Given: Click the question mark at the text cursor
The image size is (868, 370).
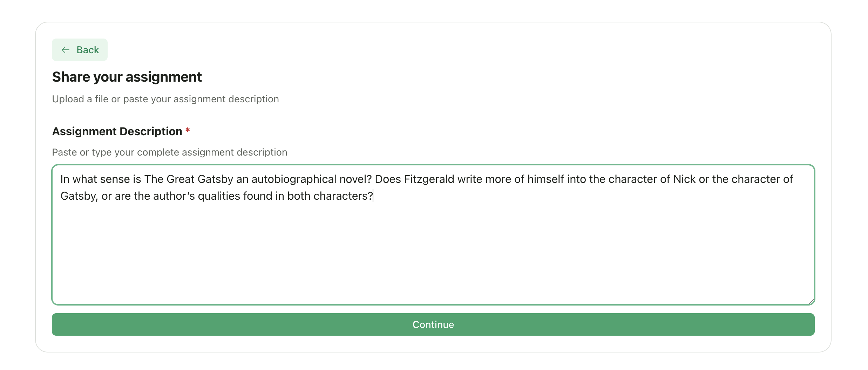Looking at the screenshot, I should click(371, 196).
